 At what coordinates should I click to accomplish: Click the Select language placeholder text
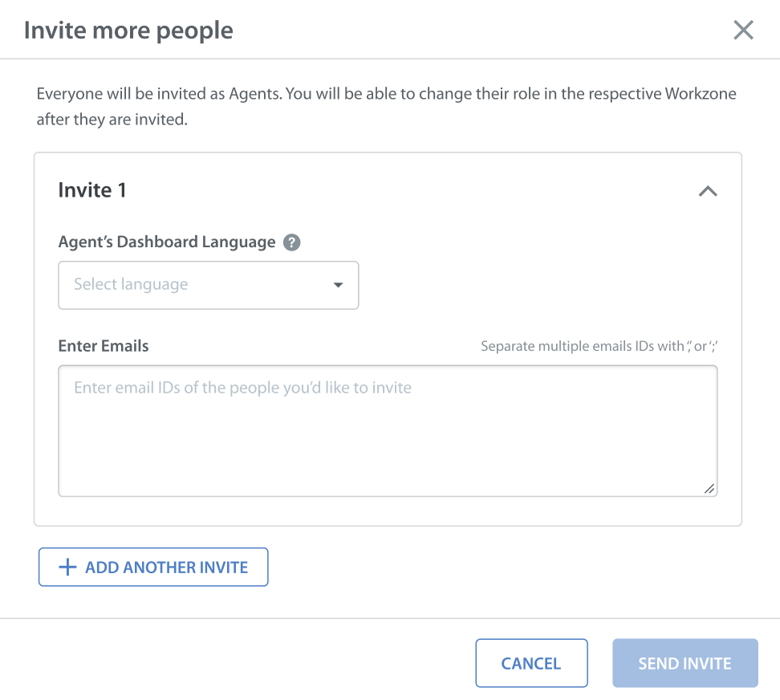coord(131,284)
